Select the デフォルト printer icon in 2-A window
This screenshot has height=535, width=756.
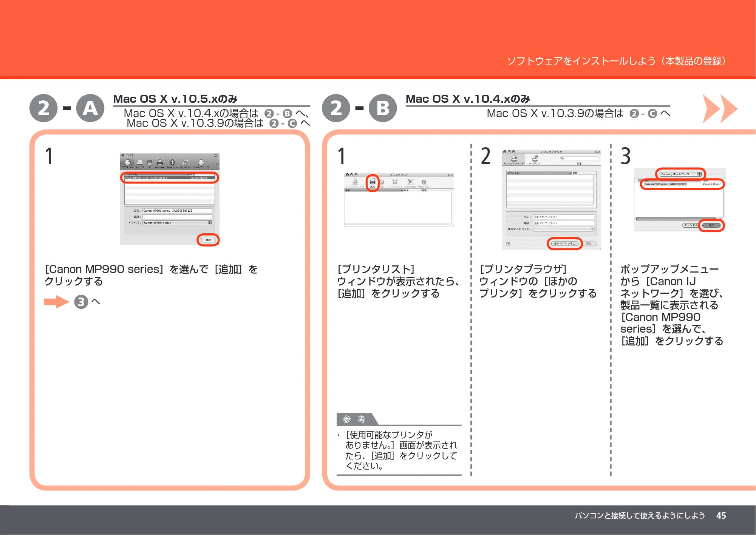[x=127, y=163]
